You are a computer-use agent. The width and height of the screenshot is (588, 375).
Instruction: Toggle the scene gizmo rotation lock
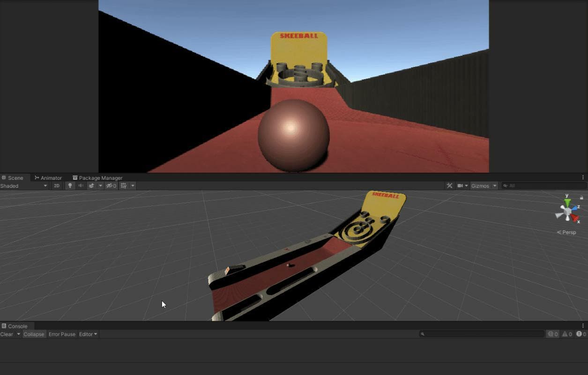click(581, 198)
